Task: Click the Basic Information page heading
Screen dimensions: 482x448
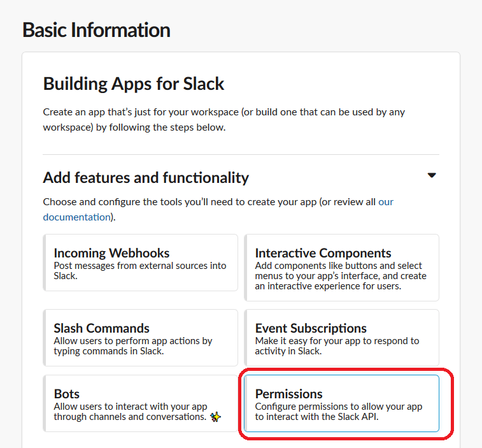Action: [96, 30]
